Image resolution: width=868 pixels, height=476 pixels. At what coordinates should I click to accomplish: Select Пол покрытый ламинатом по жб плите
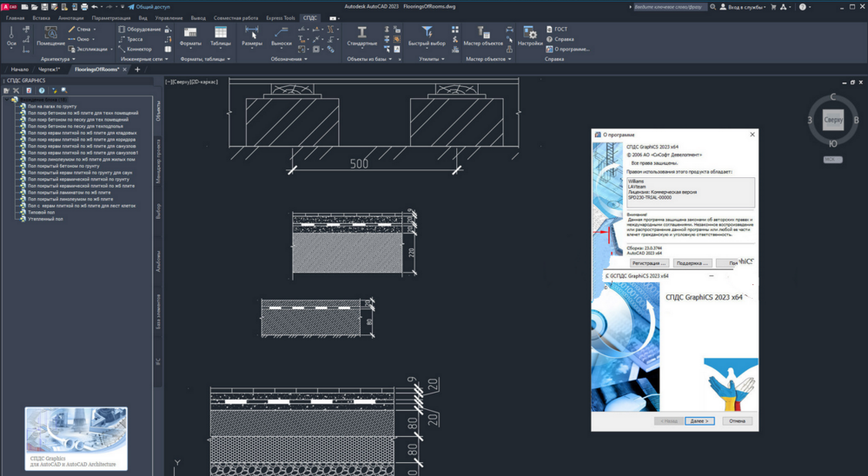[69, 192]
